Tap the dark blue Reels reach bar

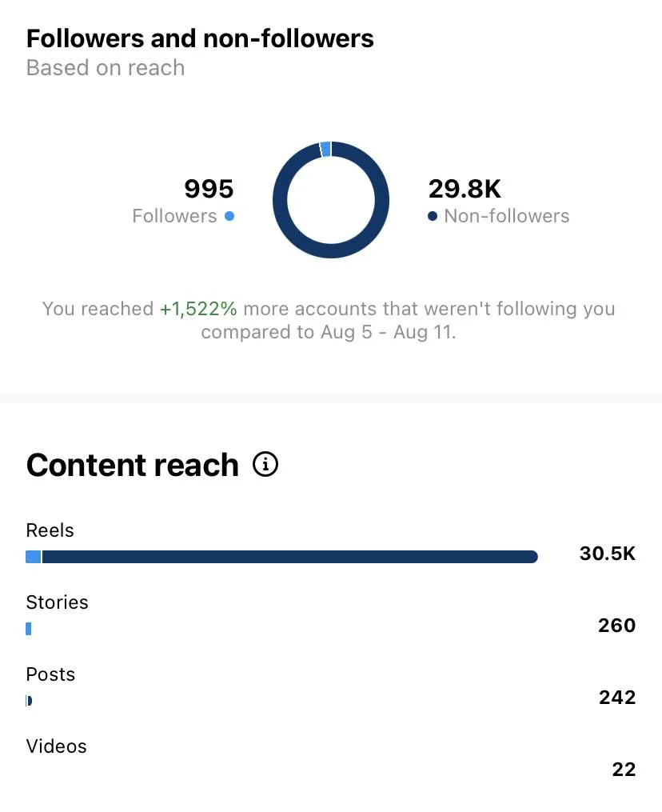point(290,557)
